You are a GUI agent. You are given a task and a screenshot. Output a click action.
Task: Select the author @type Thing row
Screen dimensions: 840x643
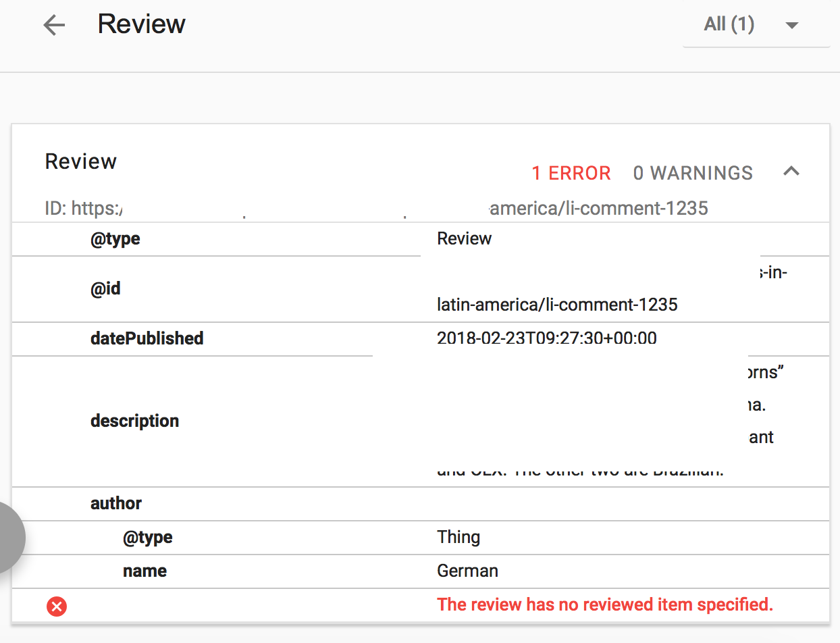(x=421, y=538)
